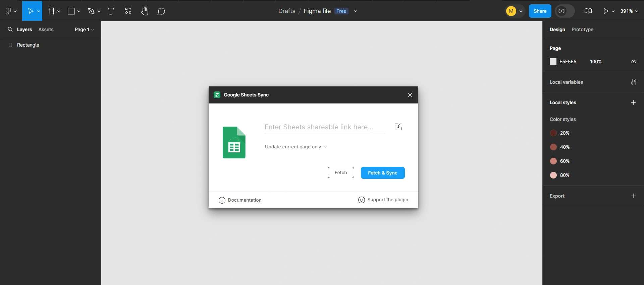
Task: Click the layers search icon
Action: [x=10, y=29]
